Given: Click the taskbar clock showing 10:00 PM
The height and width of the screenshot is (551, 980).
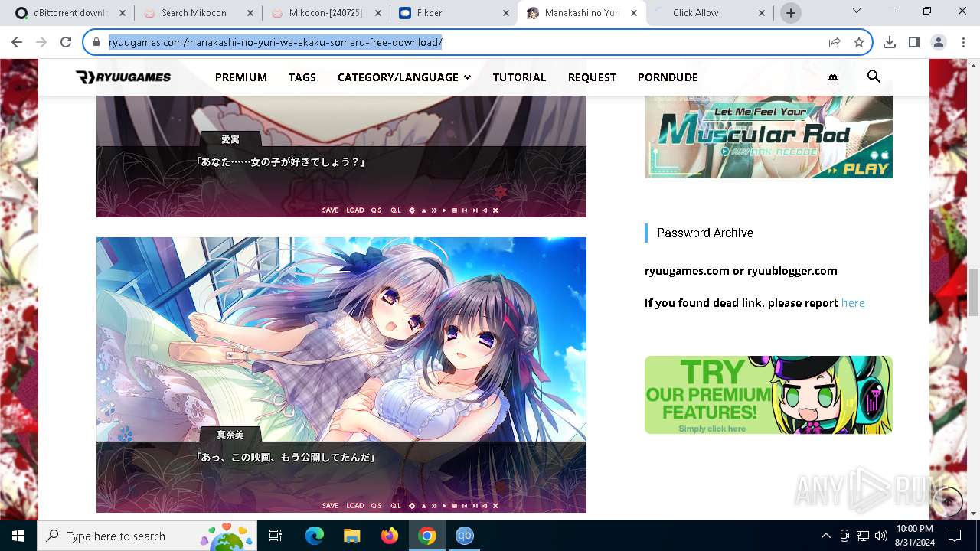Looking at the screenshot, I should [x=914, y=536].
